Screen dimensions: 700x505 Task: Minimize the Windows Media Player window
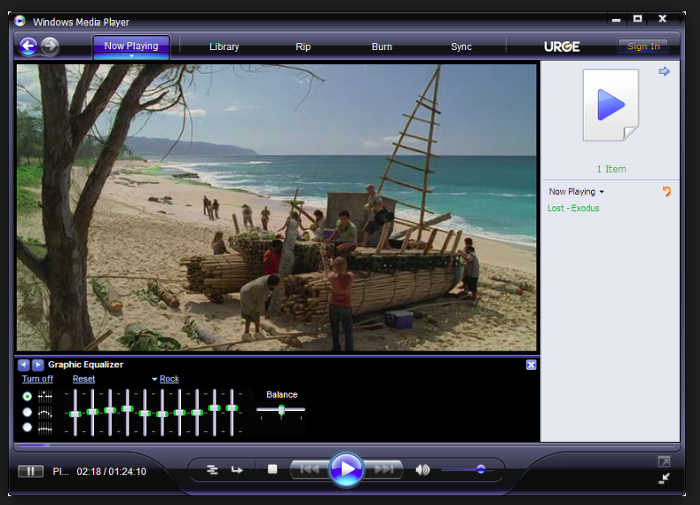616,20
